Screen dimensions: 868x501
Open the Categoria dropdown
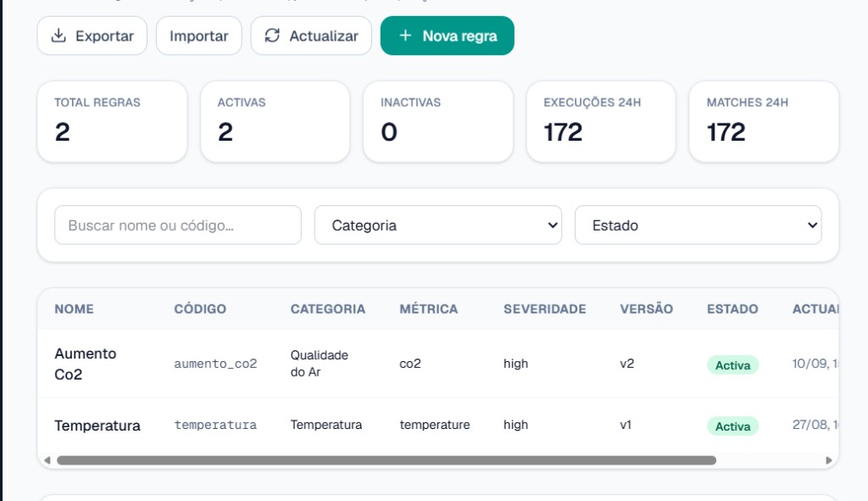coord(438,225)
